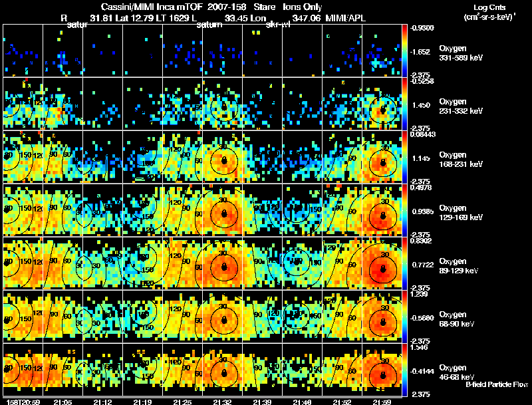The image size is (532, 405).
Task: Click the 21:46 time axis label
Action: click(302, 402)
